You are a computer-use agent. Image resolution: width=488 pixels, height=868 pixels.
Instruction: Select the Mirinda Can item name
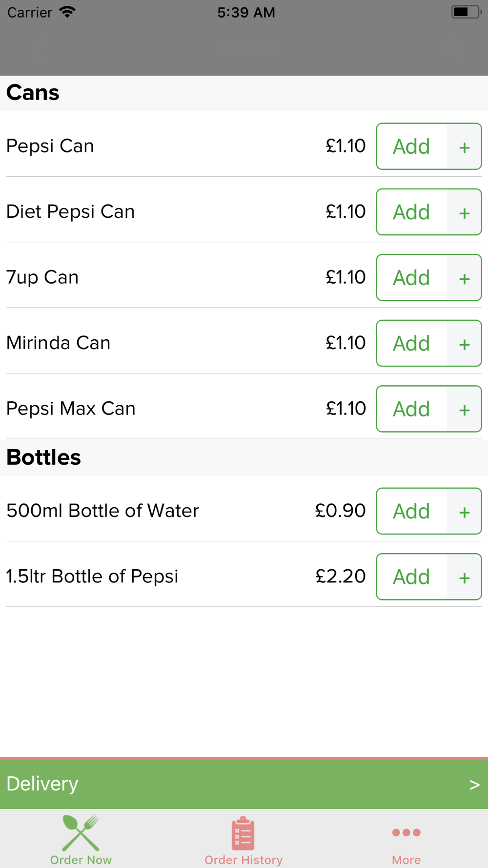59,343
